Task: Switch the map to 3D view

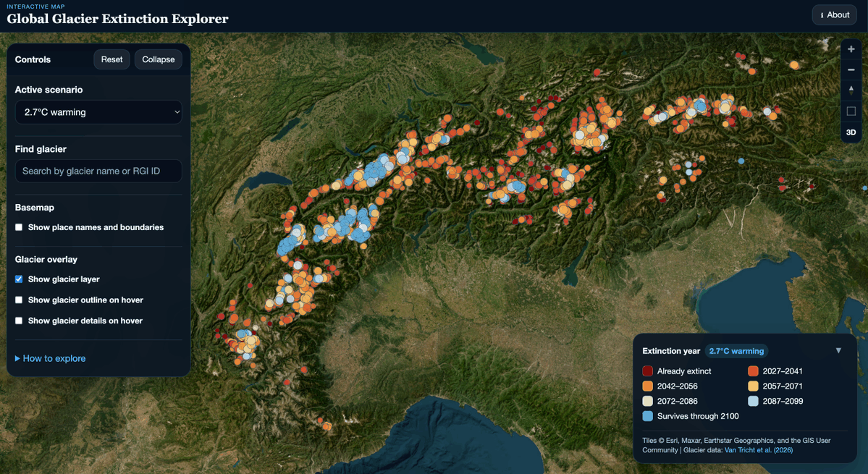Action: pyautogui.click(x=851, y=132)
